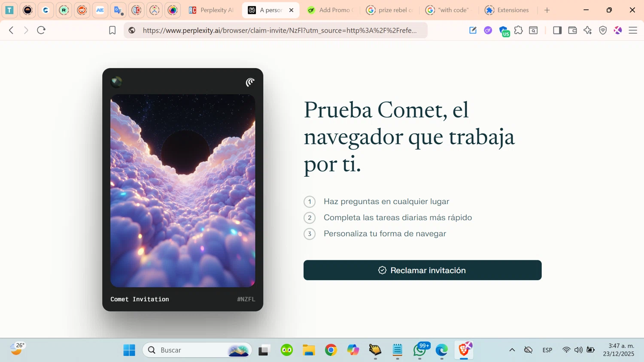Open the purple round extension icon

tap(488, 30)
